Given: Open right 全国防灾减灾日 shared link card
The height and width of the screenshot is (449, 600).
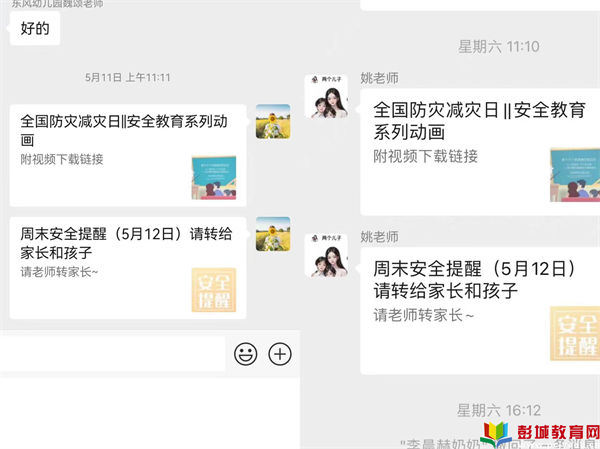Looking at the screenshot, I should (480, 152).
